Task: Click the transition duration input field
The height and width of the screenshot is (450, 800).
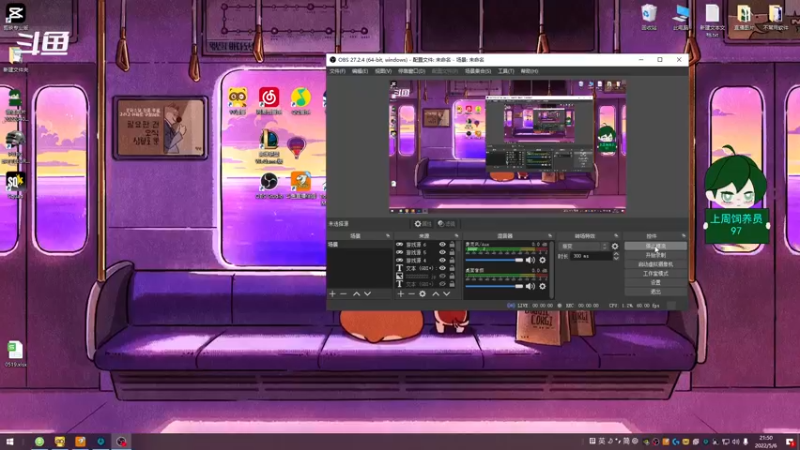Action: (x=591, y=256)
